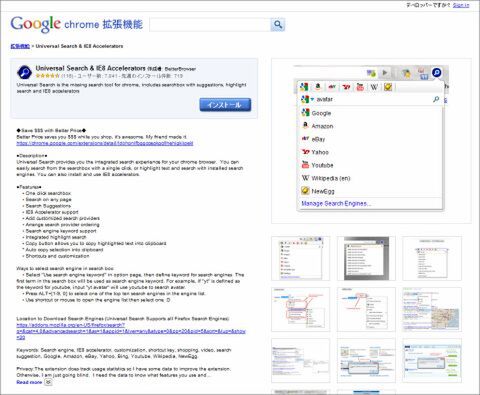
Task: Click the NewEgg entry in the large preview image
Action: pyautogui.click(x=318, y=191)
